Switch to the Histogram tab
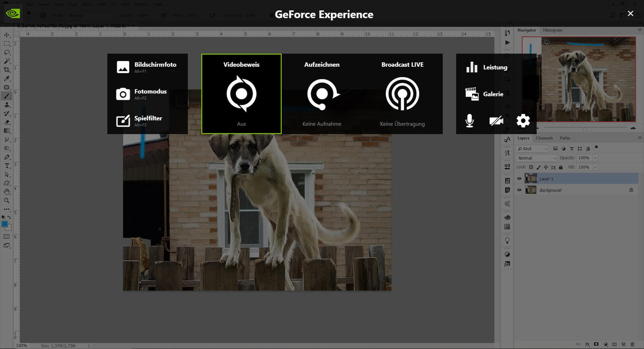The height and width of the screenshot is (349, 644). [x=552, y=30]
